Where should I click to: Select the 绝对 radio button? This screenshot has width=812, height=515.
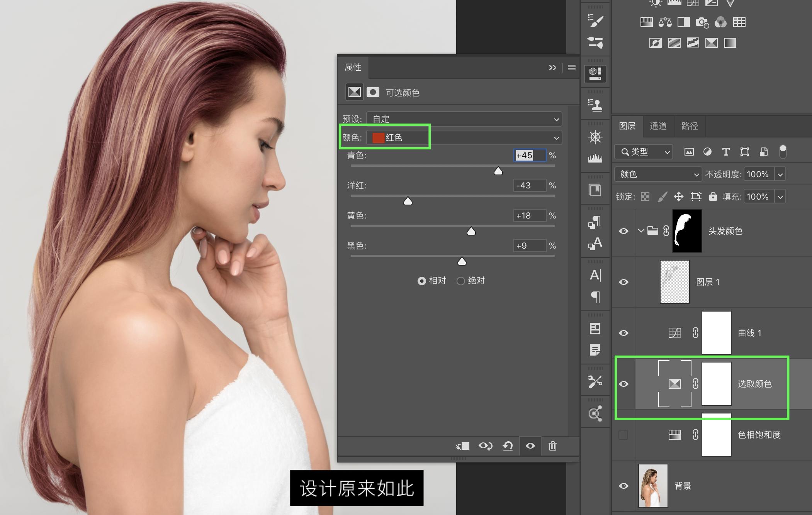460,281
